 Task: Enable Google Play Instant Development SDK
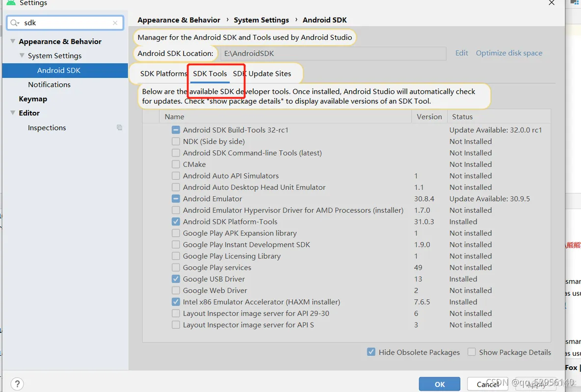[x=176, y=245]
